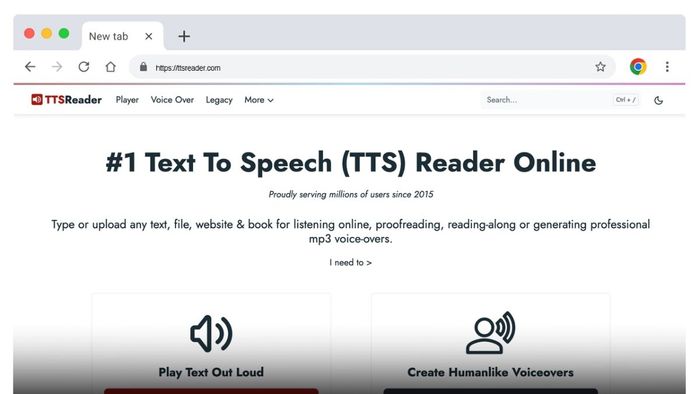Select the New tab browser tab
Viewport: 700px width, 394px height.
coord(122,36)
